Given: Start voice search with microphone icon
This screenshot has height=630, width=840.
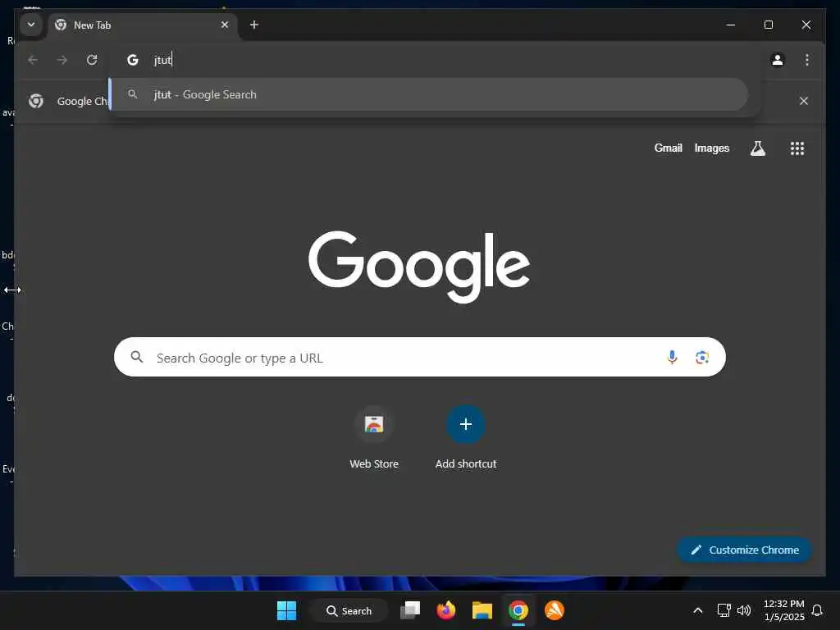Looking at the screenshot, I should tap(672, 358).
